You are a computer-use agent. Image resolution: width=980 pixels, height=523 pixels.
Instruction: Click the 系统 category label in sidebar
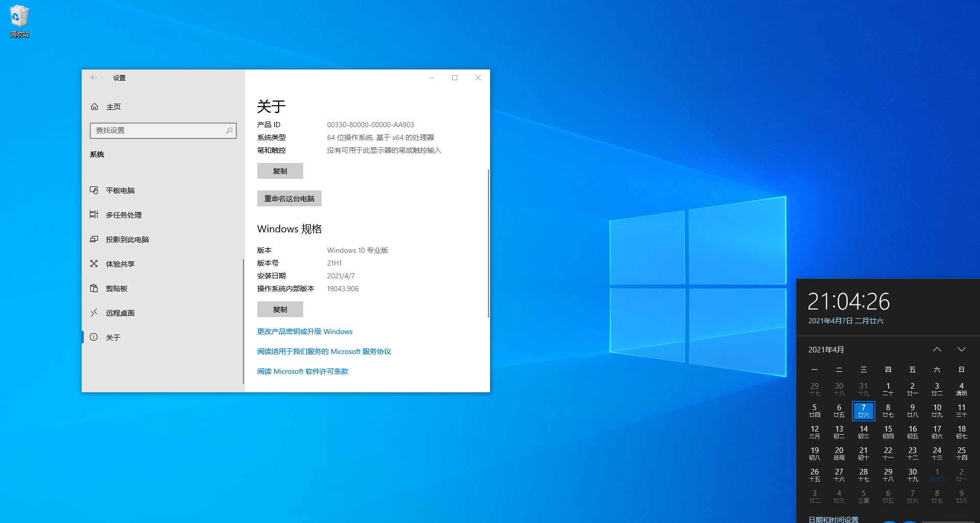coord(97,154)
